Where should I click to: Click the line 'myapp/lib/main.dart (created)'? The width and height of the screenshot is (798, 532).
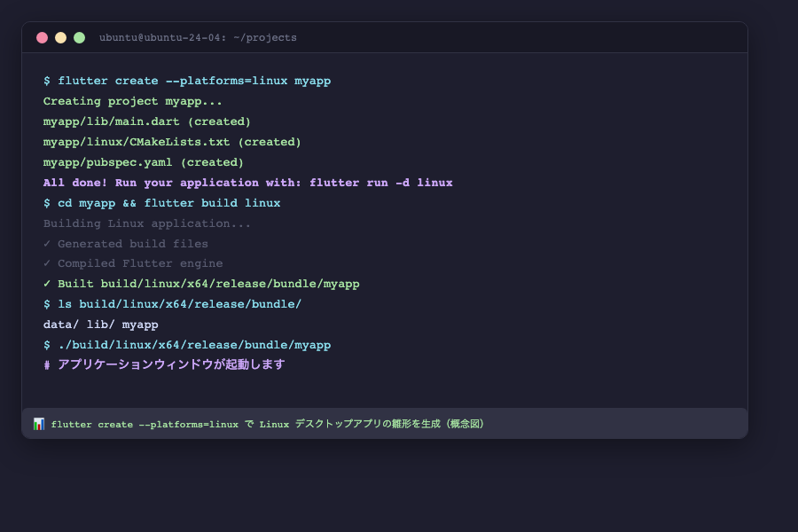pos(147,121)
